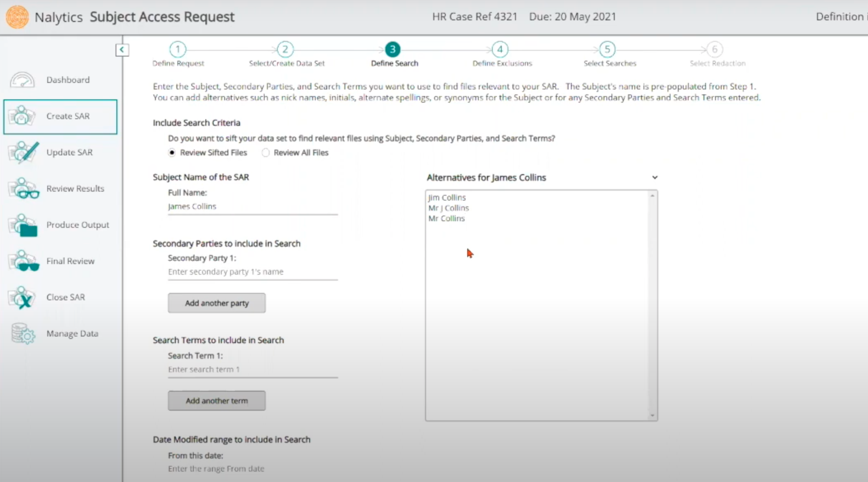Click the Search Term 1 input field

(253, 370)
